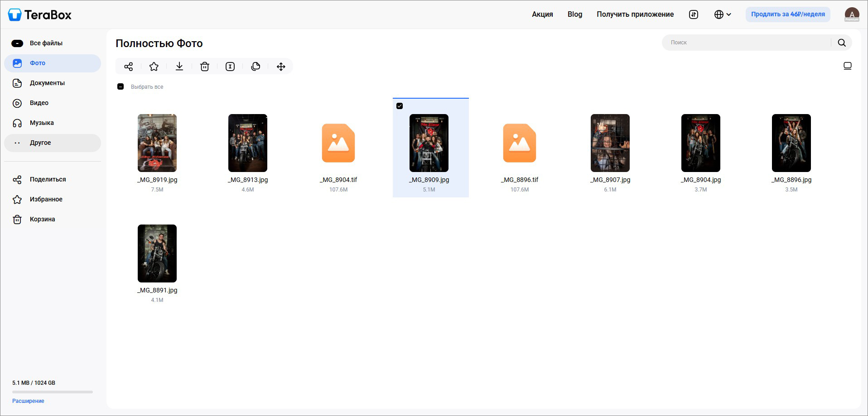Image resolution: width=868 pixels, height=416 pixels.
Task: Open the _MG_8919.jpg thumbnail
Action: tap(157, 143)
